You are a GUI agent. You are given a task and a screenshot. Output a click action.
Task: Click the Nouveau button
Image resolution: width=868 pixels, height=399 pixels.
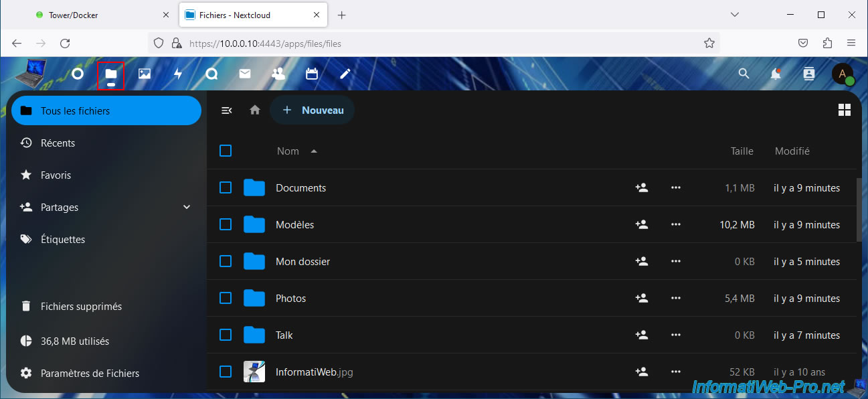point(313,110)
